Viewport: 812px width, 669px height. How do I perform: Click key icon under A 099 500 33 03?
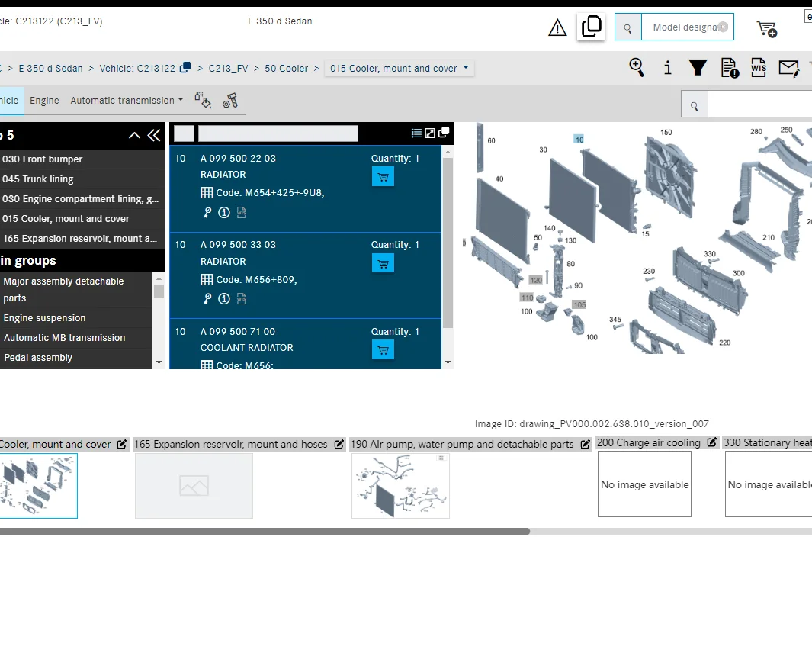[x=207, y=298]
